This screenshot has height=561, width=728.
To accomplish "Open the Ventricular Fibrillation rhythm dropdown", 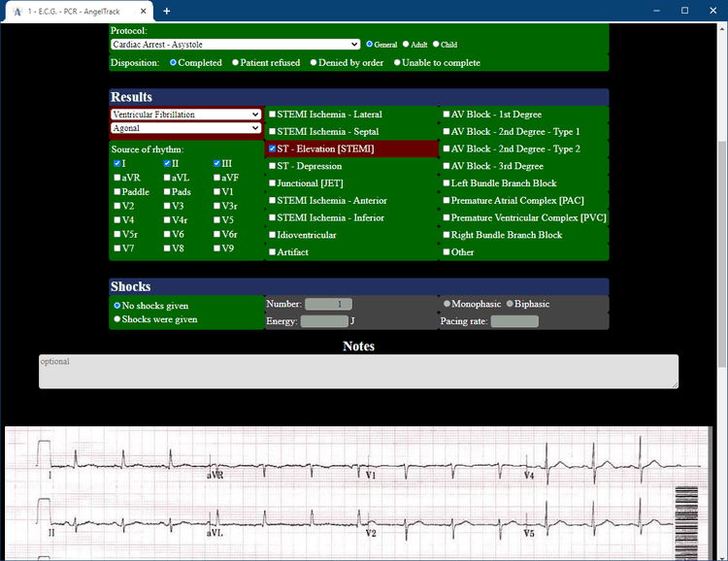I will [185, 115].
